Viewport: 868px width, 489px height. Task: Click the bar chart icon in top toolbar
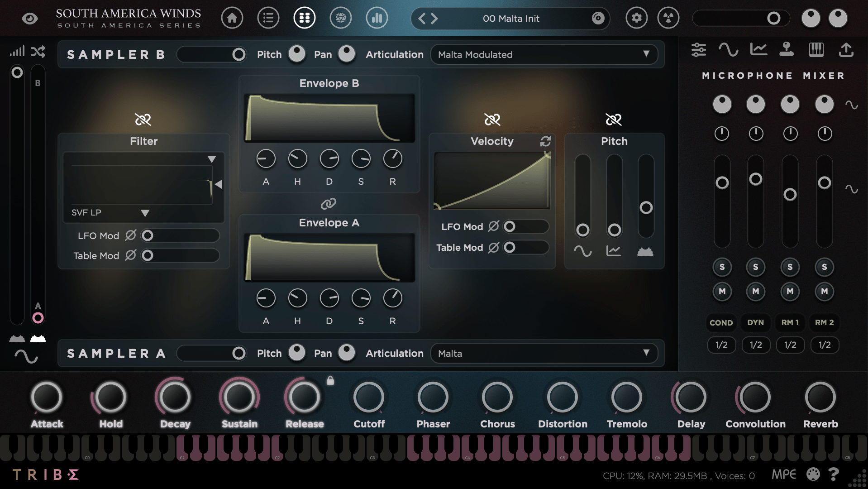[x=377, y=18]
